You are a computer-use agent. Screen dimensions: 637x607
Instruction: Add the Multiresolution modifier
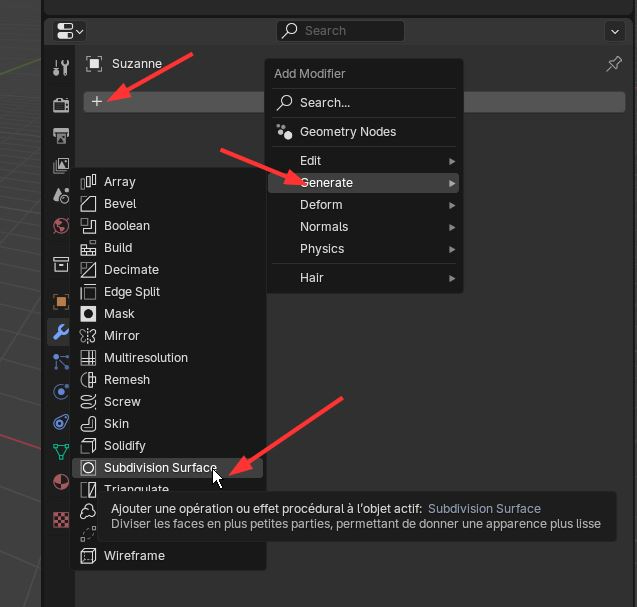point(167,357)
